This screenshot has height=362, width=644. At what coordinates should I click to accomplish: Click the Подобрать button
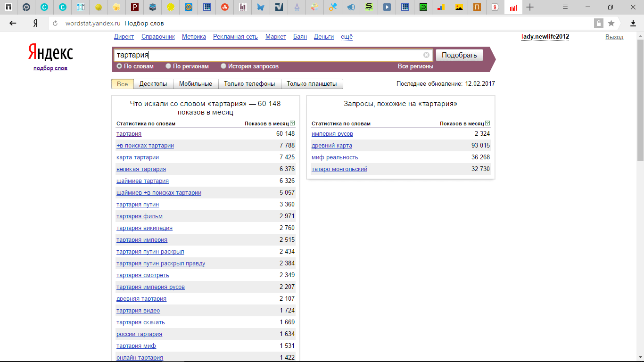[459, 55]
